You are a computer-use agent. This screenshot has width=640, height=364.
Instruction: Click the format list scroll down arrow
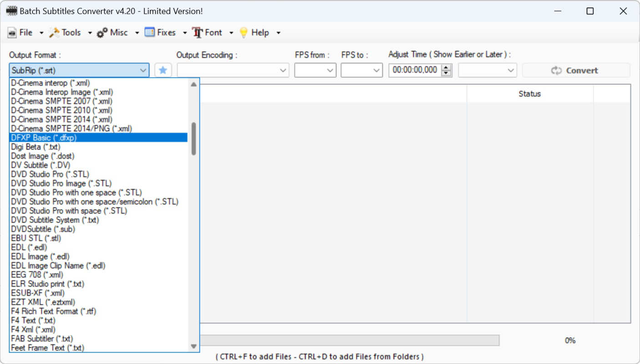pos(193,347)
